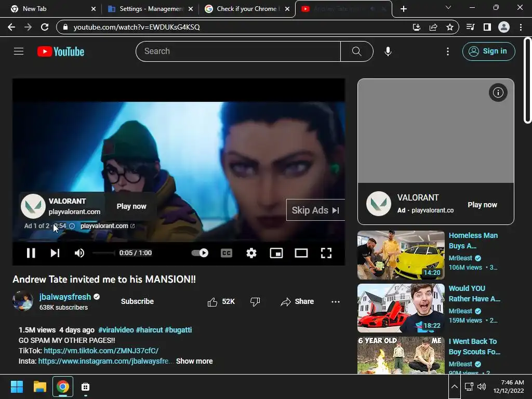Toggle closed captions
Image resolution: width=532 pixels, height=399 pixels.
(x=227, y=253)
